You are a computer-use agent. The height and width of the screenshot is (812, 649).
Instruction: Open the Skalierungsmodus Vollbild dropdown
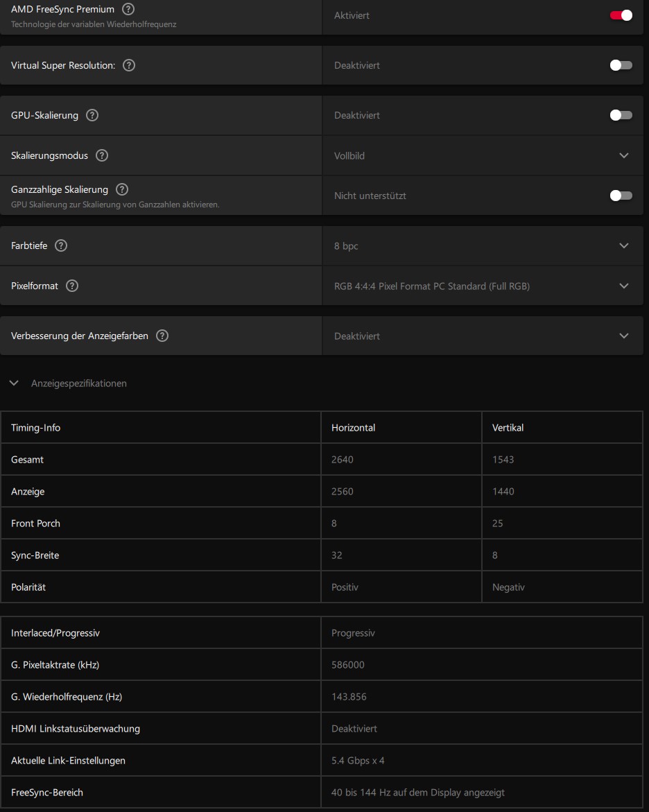(623, 156)
